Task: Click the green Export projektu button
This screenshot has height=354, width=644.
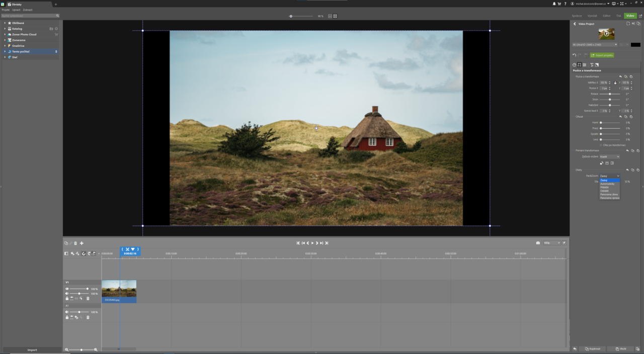Action: 602,55
